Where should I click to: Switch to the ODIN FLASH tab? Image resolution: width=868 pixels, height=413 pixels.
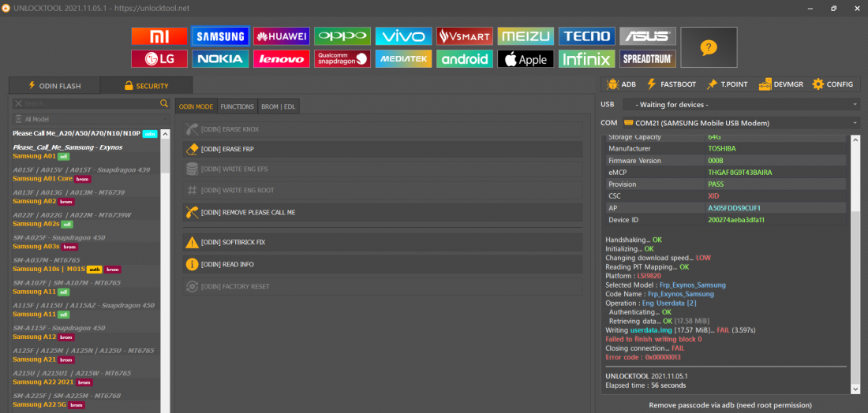(54, 86)
